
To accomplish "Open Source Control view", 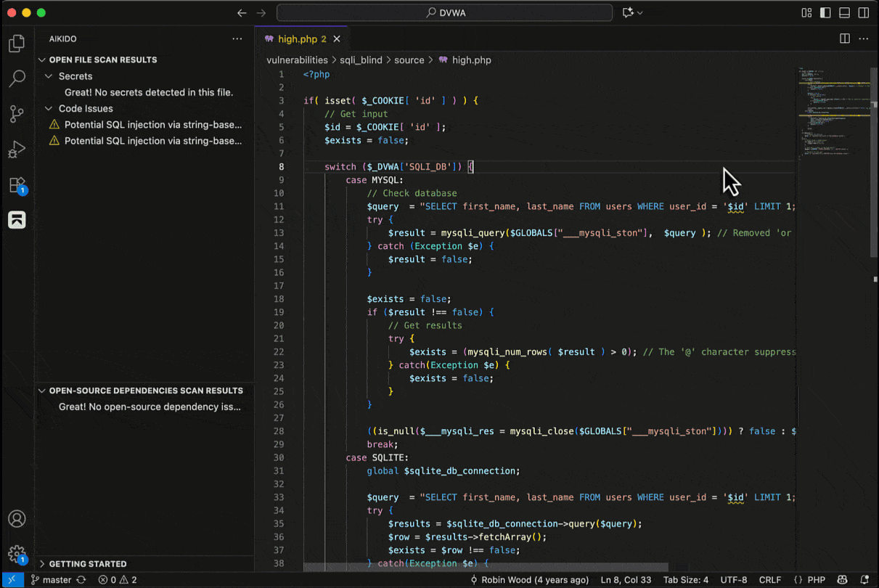I will 17,114.
